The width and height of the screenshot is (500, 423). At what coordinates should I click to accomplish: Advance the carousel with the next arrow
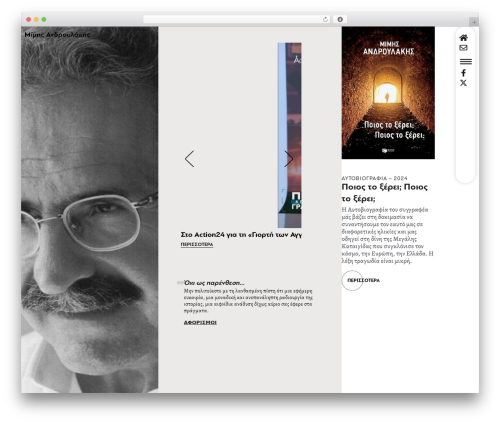point(289,159)
